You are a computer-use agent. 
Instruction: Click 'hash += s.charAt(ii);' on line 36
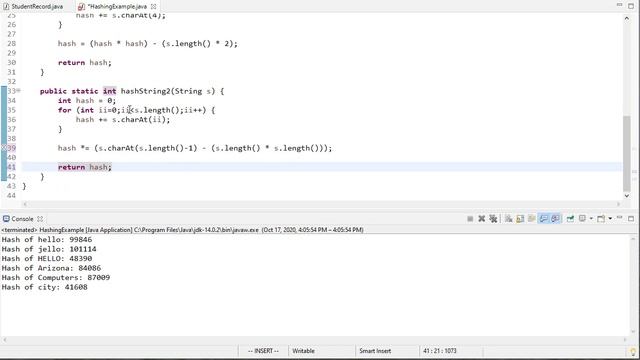click(x=123, y=120)
